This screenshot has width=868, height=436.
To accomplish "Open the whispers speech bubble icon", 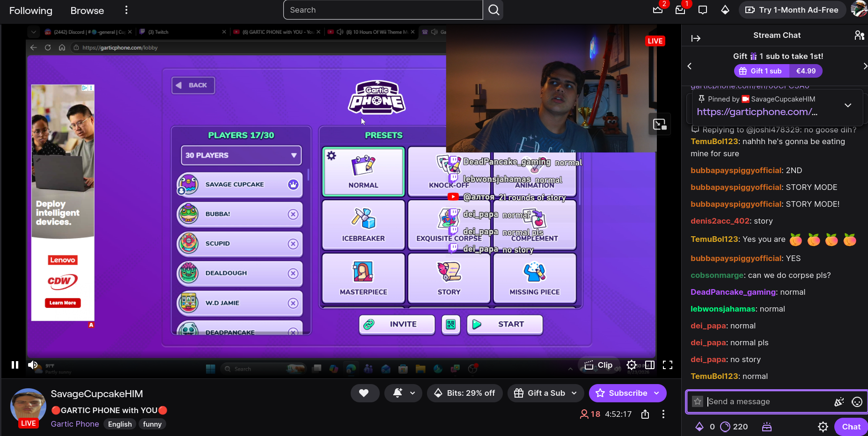I will coord(703,10).
